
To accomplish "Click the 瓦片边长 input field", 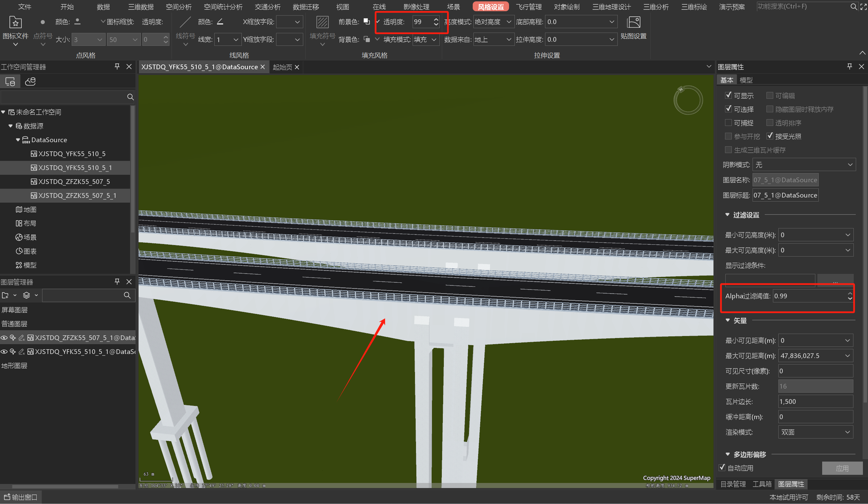I will tap(815, 402).
